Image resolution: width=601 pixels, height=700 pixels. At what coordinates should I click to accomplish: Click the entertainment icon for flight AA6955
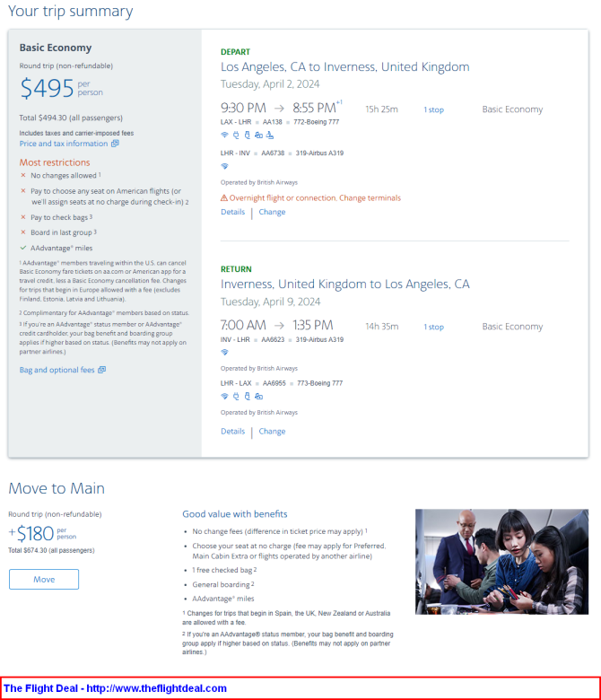[258, 396]
